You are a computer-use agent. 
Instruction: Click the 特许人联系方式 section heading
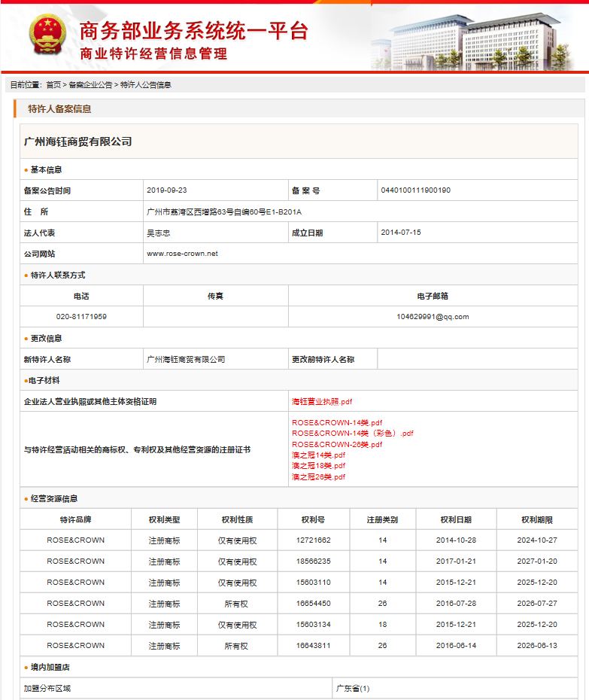(x=58, y=275)
